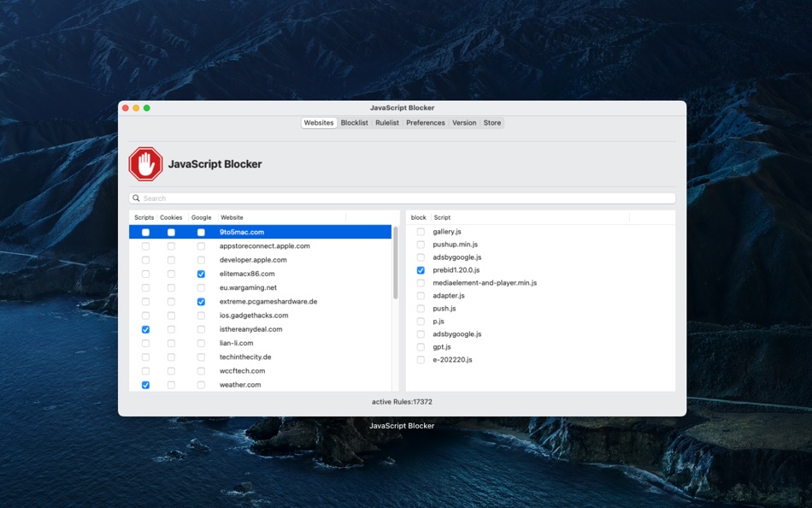
Task: Select ios.gadgethacks.com website row
Action: (261, 316)
